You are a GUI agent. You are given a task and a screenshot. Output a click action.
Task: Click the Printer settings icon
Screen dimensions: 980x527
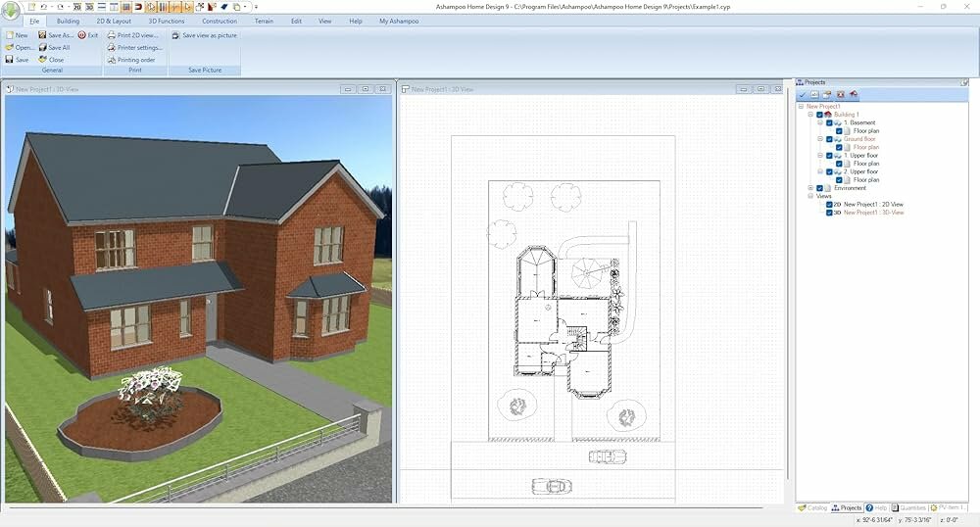(112, 47)
